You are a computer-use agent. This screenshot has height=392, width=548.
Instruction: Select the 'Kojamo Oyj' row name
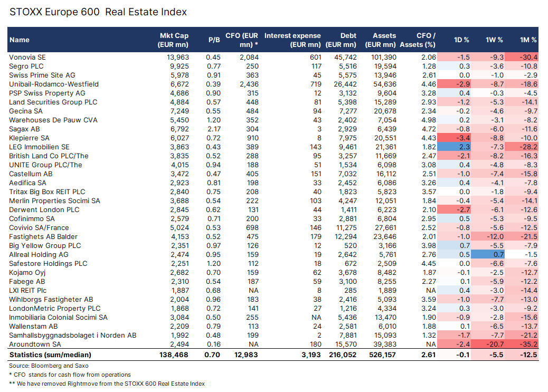[x=27, y=273]
